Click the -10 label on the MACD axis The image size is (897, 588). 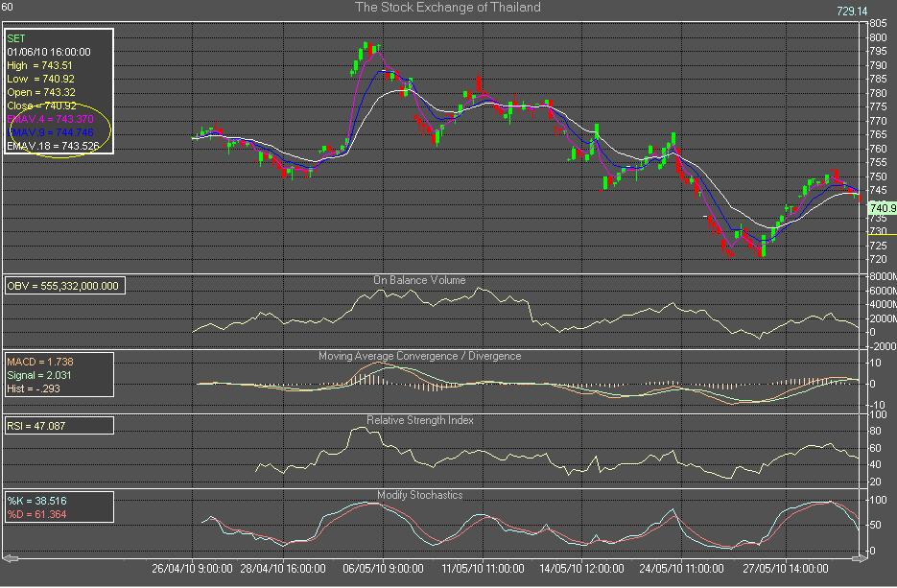pos(875,406)
